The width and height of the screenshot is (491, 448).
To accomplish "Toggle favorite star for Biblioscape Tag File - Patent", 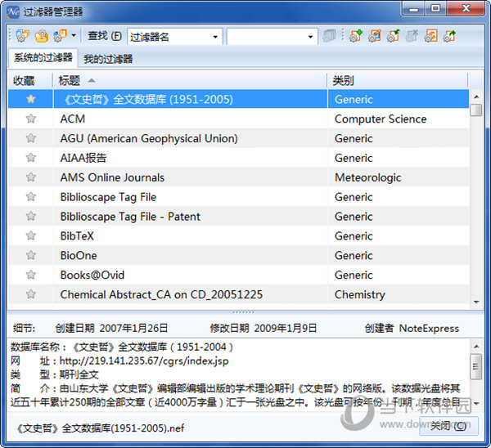I will click(31, 216).
